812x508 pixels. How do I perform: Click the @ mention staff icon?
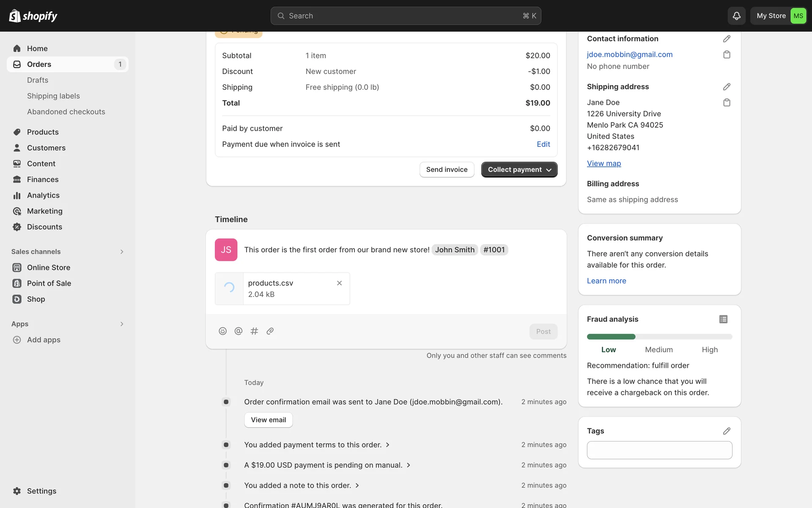[x=239, y=331]
